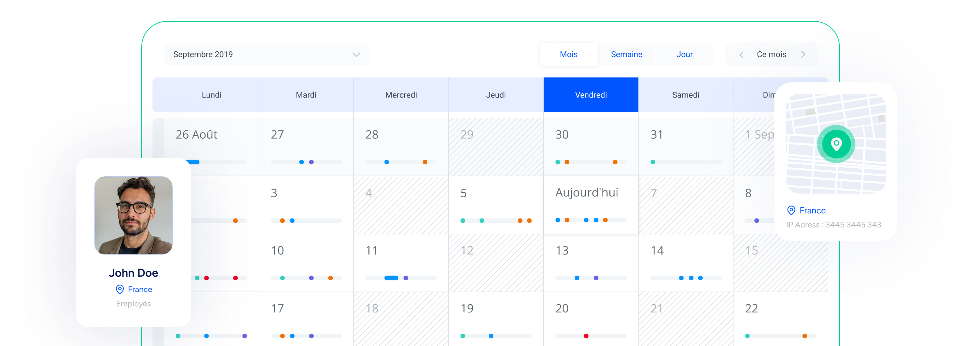This screenshot has width=980, height=346.
Task: Click the location pin icon under the map
Action: (791, 210)
